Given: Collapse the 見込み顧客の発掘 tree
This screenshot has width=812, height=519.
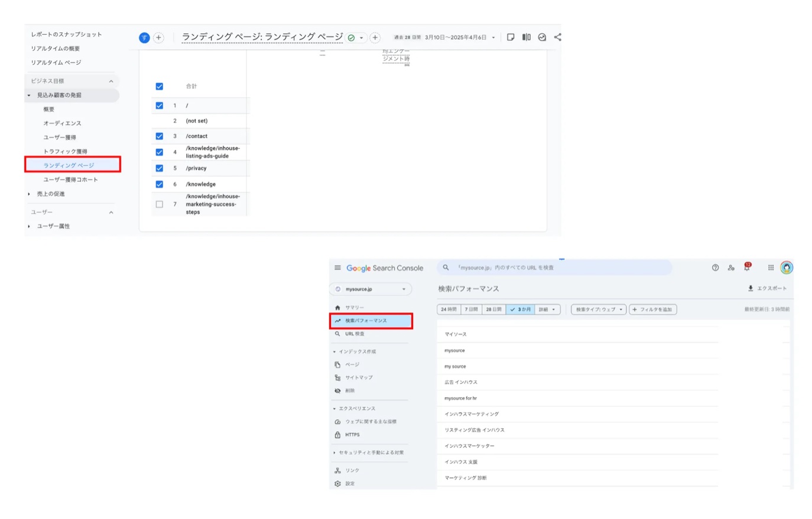Looking at the screenshot, I should [x=29, y=95].
